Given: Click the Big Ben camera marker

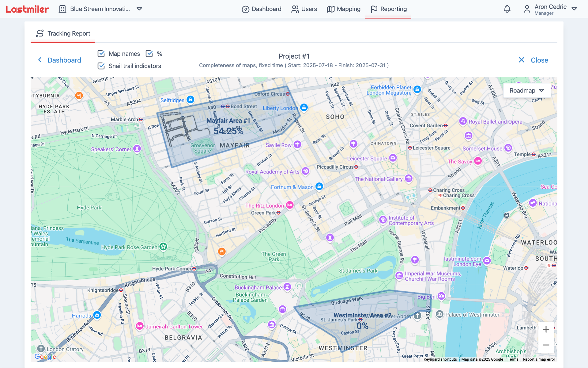Looking at the screenshot, I should (x=441, y=296).
